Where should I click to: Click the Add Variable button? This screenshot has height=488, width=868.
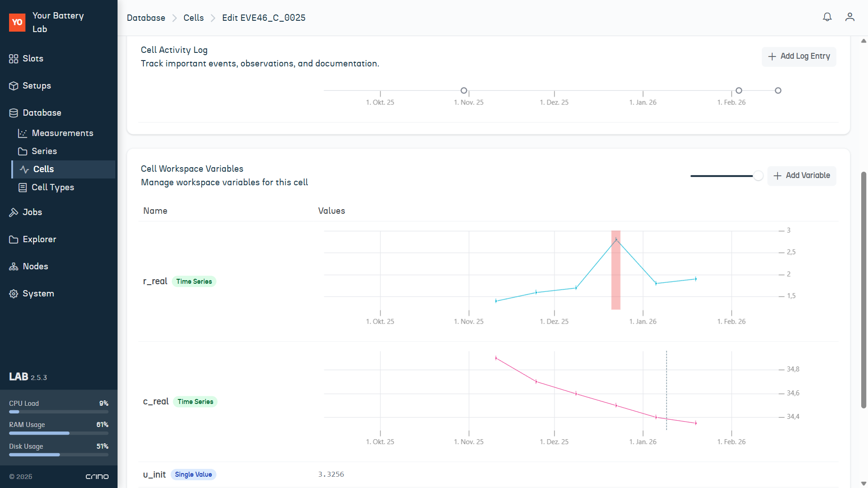[802, 176]
